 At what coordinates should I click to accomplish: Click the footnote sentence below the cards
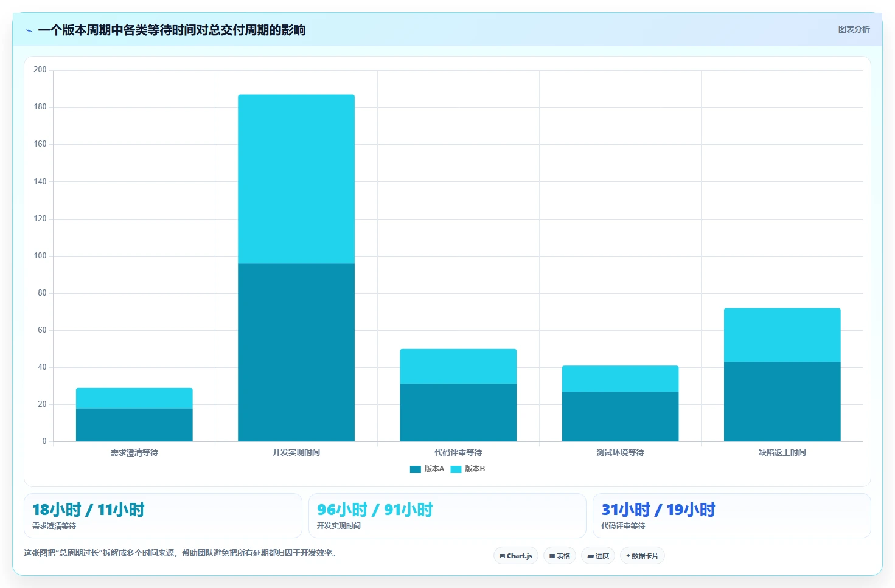coord(180,553)
